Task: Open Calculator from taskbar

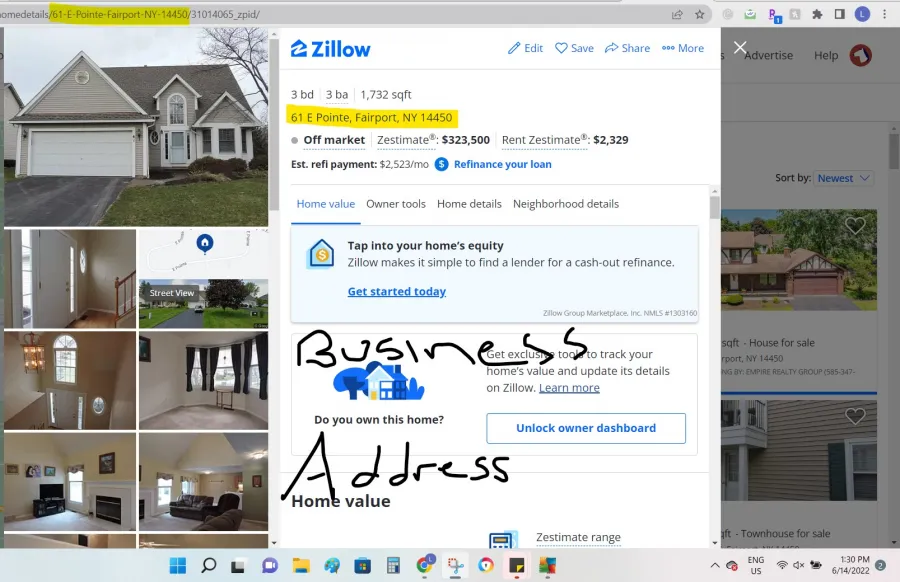Action: [393, 566]
